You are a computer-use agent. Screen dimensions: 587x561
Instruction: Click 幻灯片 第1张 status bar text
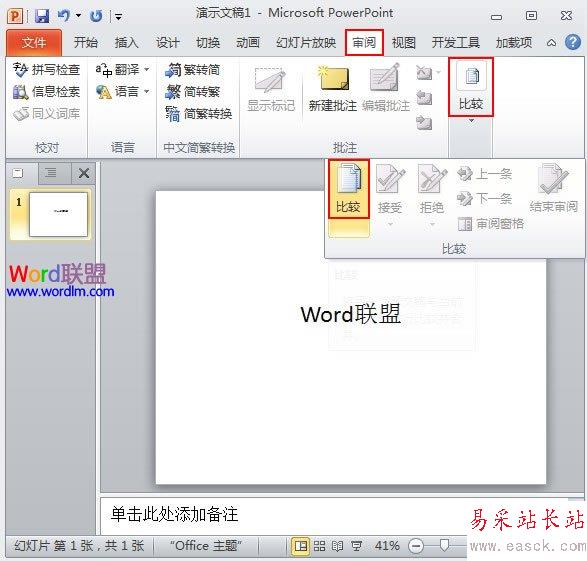click(79, 546)
